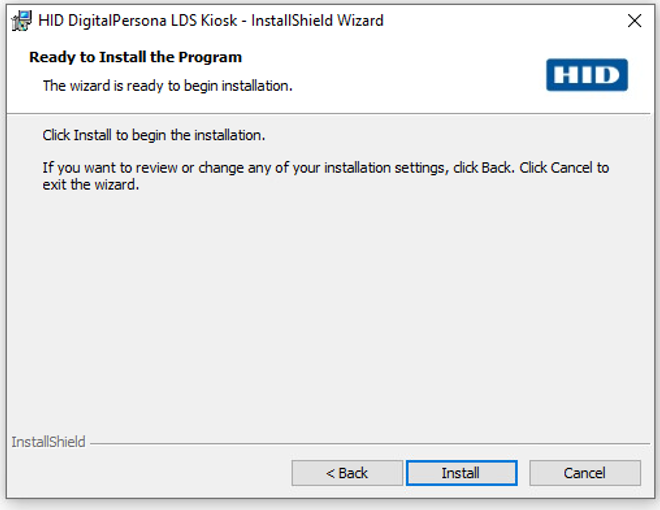The height and width of the screenshot is (510, 660).
Task: Select "The wizard is ready to begin installation" subtitle
Action: tap(167, 86)
